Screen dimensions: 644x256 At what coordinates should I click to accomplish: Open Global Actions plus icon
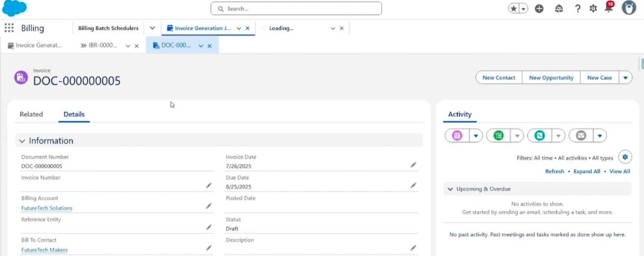point(539,8)
